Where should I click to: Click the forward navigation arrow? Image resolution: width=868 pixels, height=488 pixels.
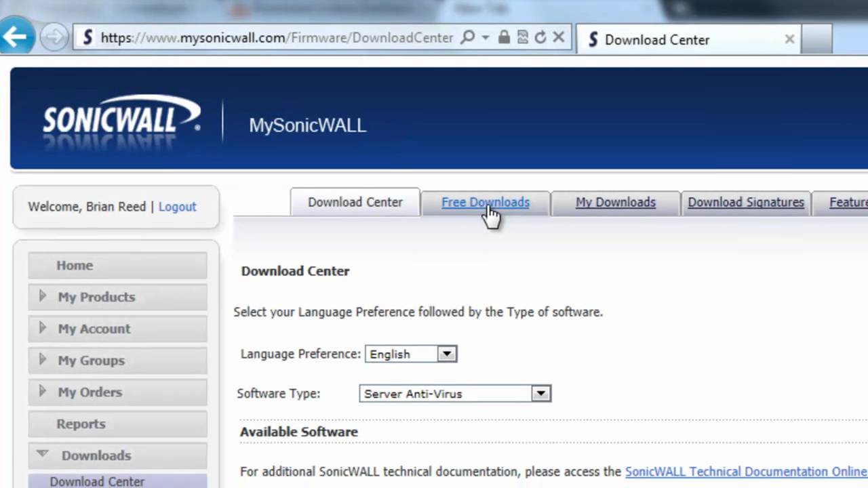pyautogui.click(x=54, y=37)
